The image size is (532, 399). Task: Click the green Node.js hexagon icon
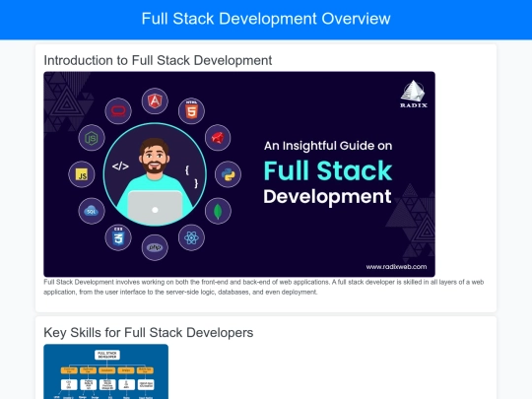click(92, 138)
